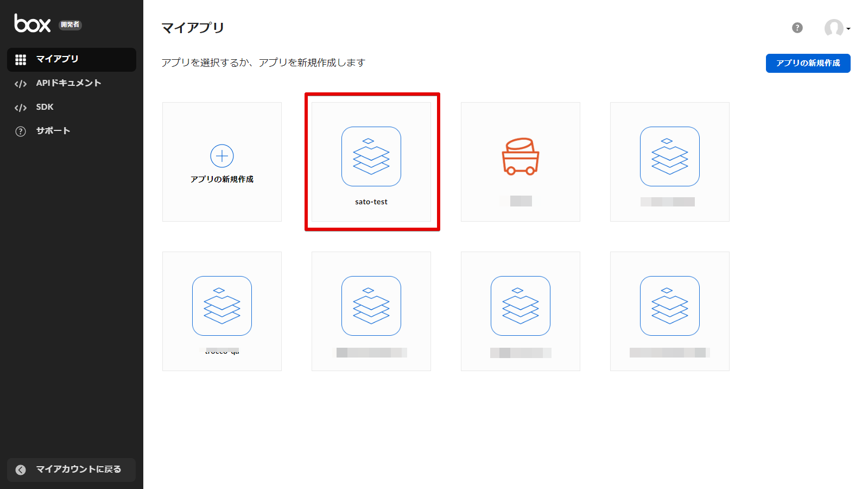Click the blue アプリの新規作成 button

[808, 63]
